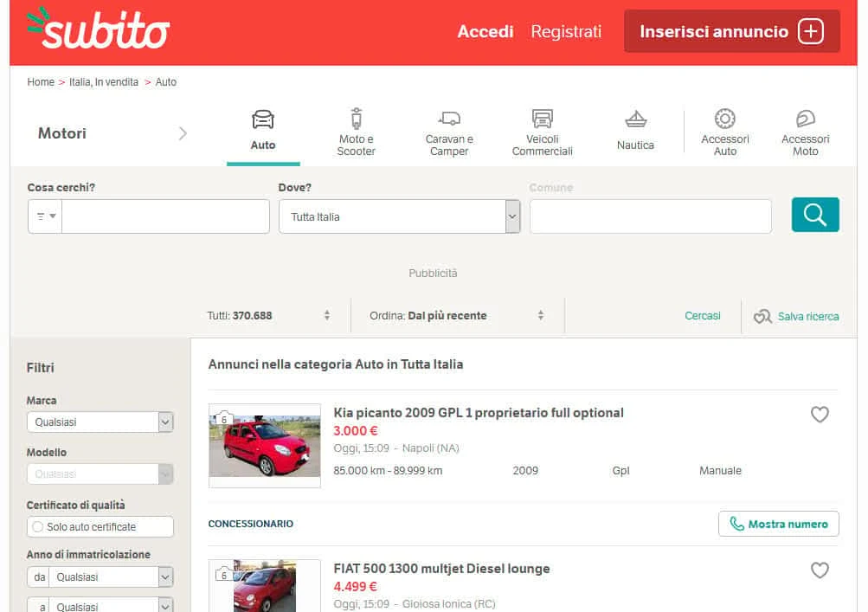Click phone icon in Mostra numero
Image resolution: width=868 pixels, height=612 pixels.
736,524
